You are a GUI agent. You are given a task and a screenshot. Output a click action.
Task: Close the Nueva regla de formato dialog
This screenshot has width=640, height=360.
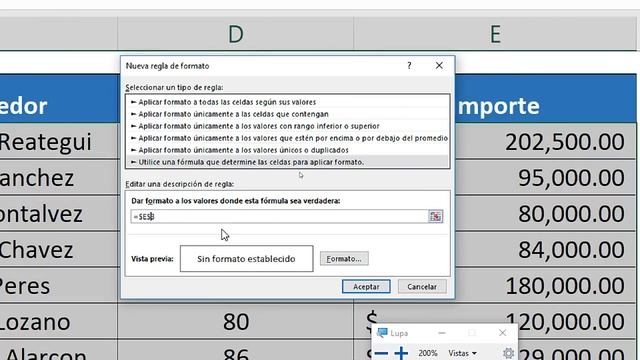pos(439,66)
